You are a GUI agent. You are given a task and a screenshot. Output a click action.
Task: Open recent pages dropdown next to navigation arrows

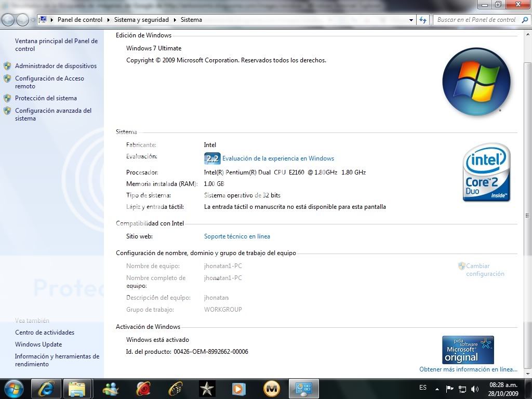click(33, 20)
